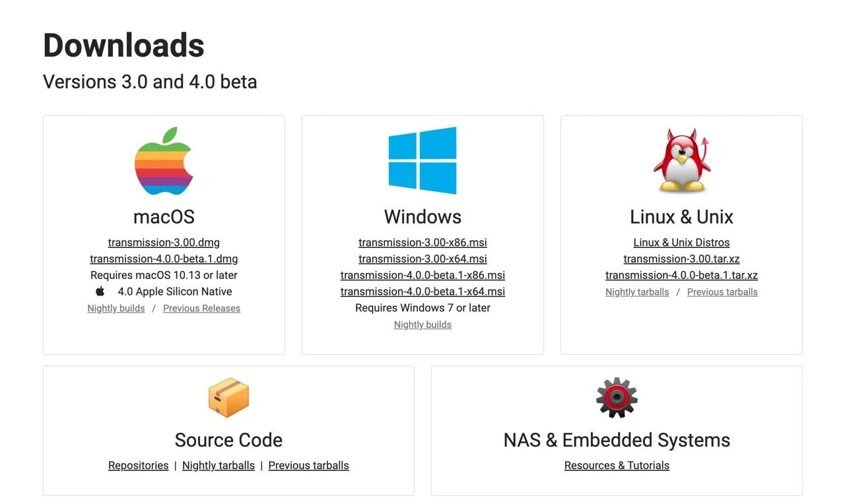Screen dimensions: 845x504
Task: Open Linux & Unix Distros link
Action: click(681, 243)
